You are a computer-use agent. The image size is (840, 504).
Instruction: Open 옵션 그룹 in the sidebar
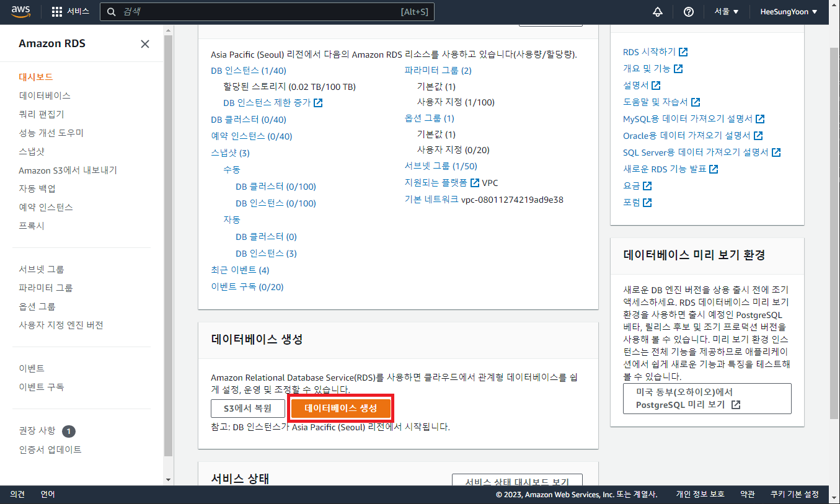point(37,306)
